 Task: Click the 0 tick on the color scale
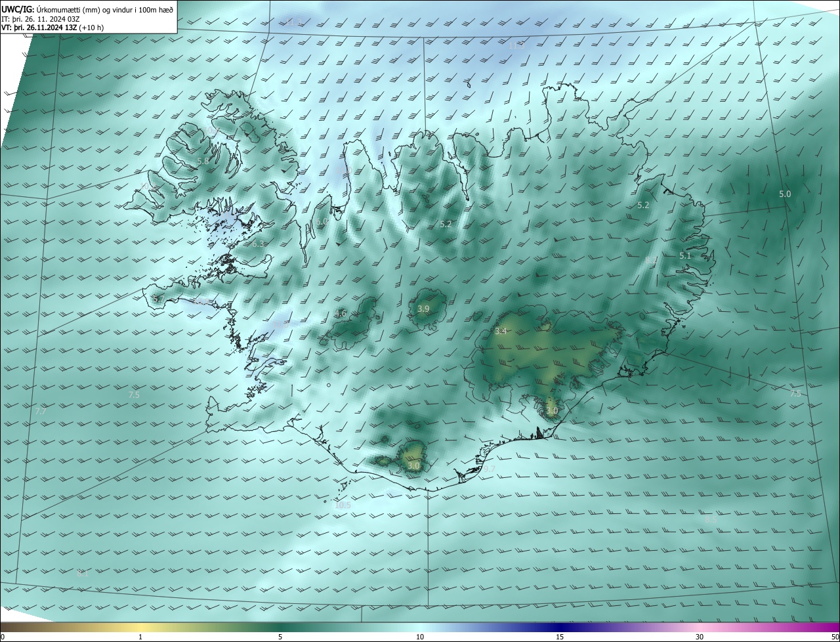click(3, 637)
